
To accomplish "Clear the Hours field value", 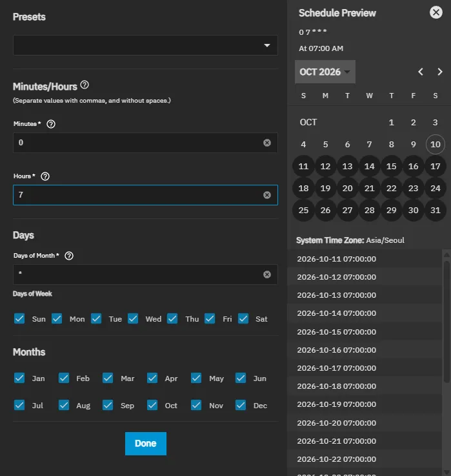I will click(267, 195).
